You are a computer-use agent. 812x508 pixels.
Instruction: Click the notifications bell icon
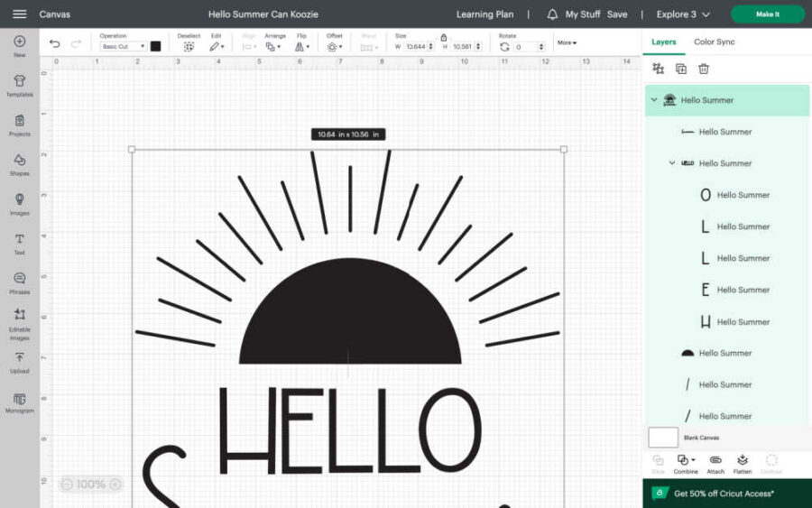(x=552, y=14)
